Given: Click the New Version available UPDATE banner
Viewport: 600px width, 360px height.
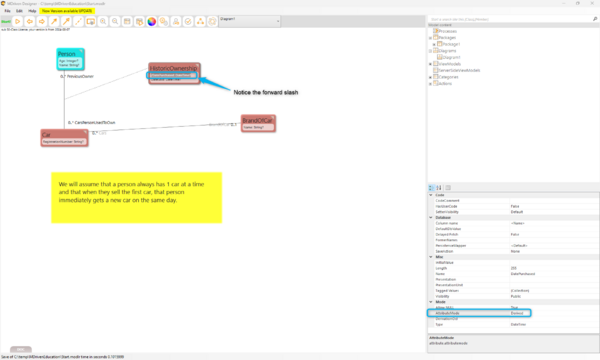Looking at the screenshot, I should pyautogui.click(x=67, y=11).
